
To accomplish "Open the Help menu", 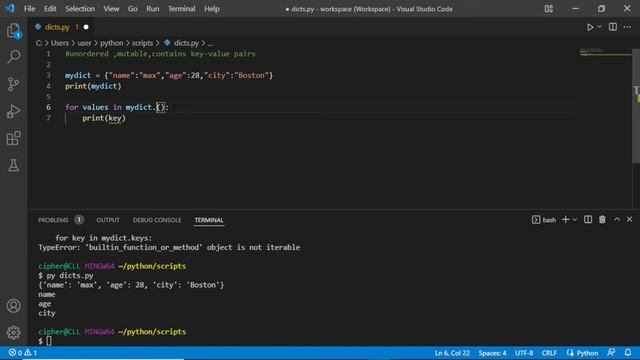I will 212,9.
